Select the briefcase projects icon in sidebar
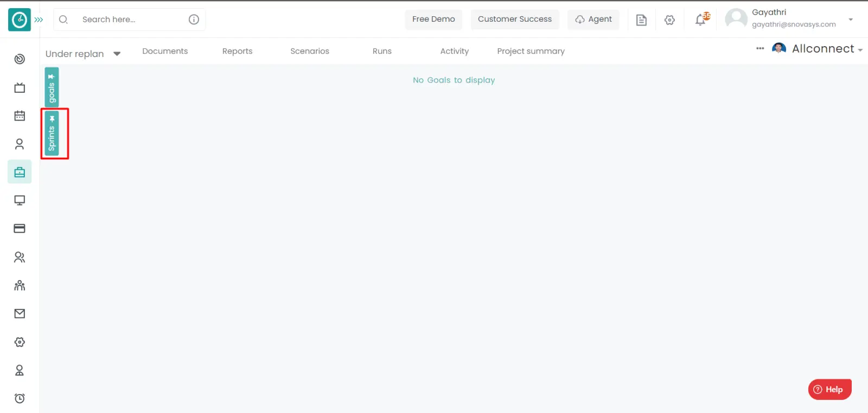868x413 pixels. click(20, 172)
